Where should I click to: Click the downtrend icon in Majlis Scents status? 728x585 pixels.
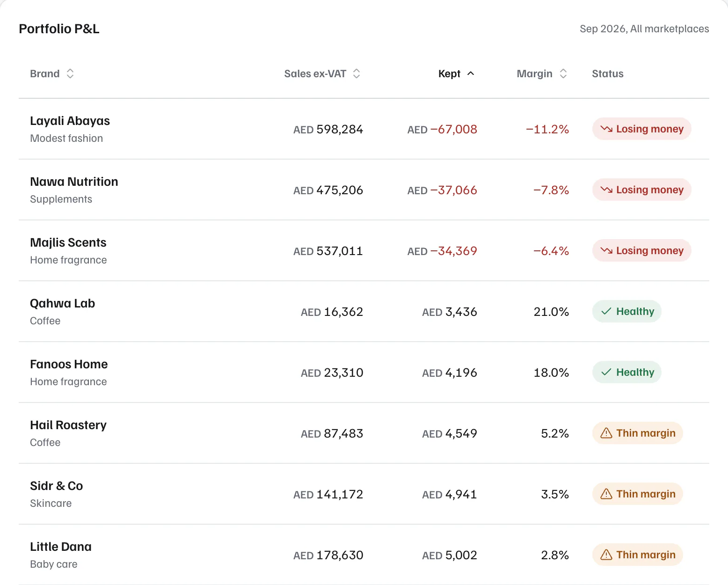tap(606, 250)
